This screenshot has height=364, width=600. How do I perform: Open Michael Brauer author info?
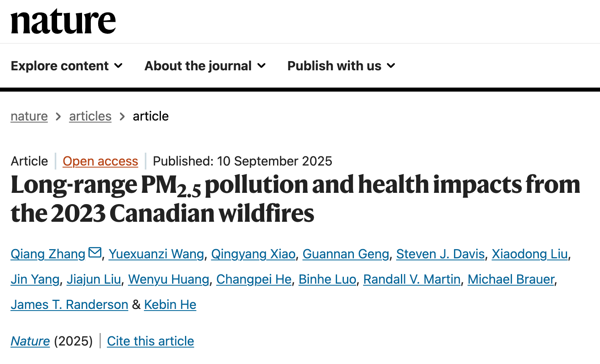click(x=511, y=279)
